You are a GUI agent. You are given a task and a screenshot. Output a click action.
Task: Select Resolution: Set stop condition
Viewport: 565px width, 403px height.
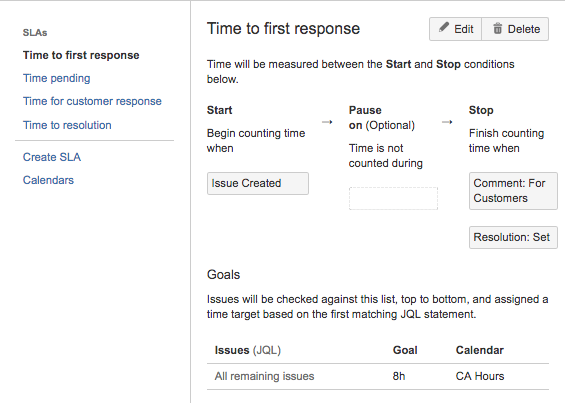point(513,238)
